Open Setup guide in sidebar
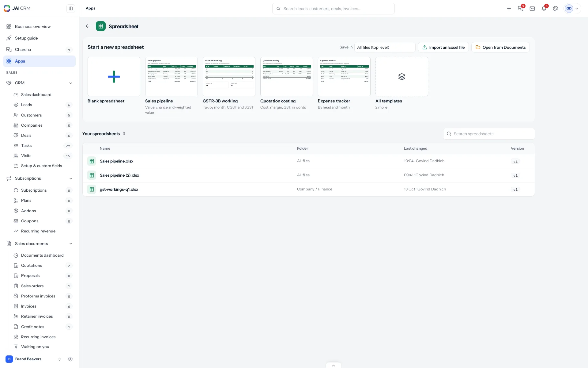The image size is (588, 368). click(x=39, y=38)
